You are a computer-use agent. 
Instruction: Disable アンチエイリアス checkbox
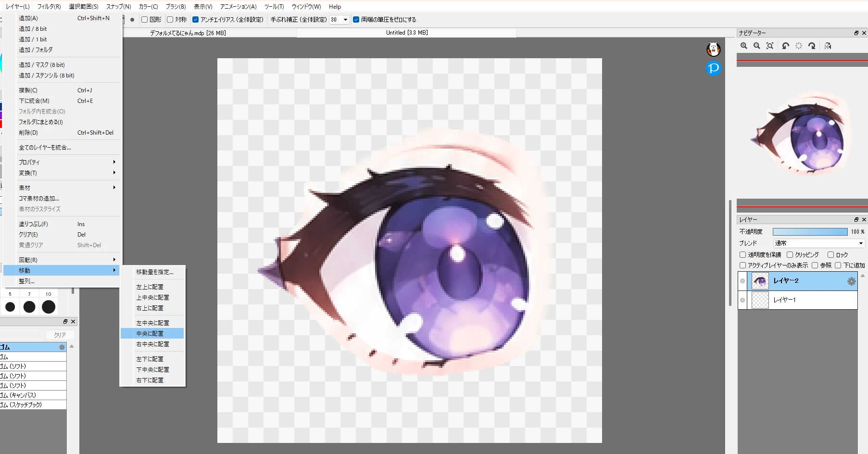[x=195, y=20]
